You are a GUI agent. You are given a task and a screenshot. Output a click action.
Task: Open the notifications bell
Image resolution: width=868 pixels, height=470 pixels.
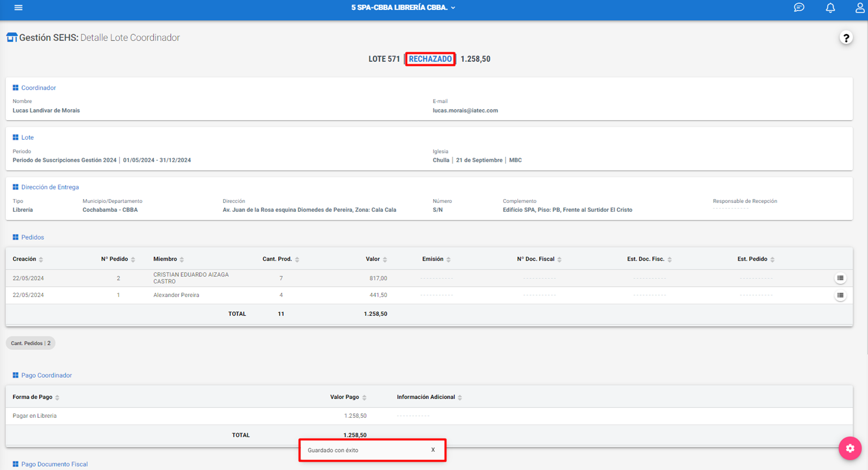point(831,7)
